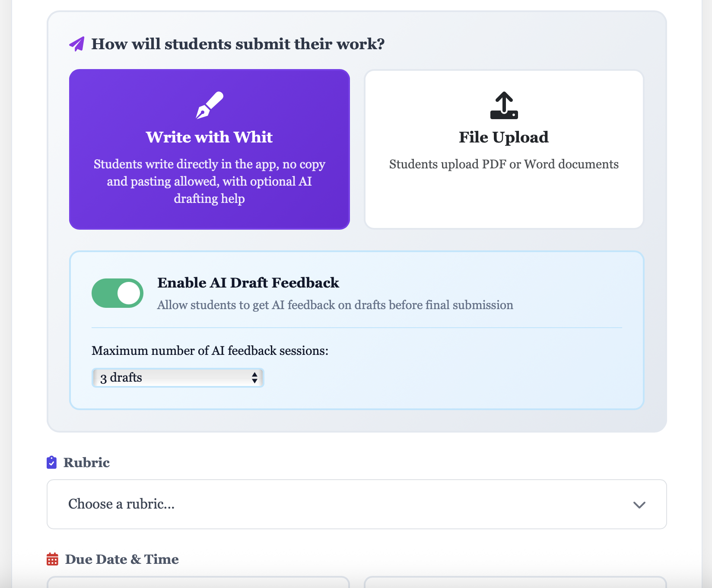
Task: Click the pen nib icon
Action: (x=210, y=105)
